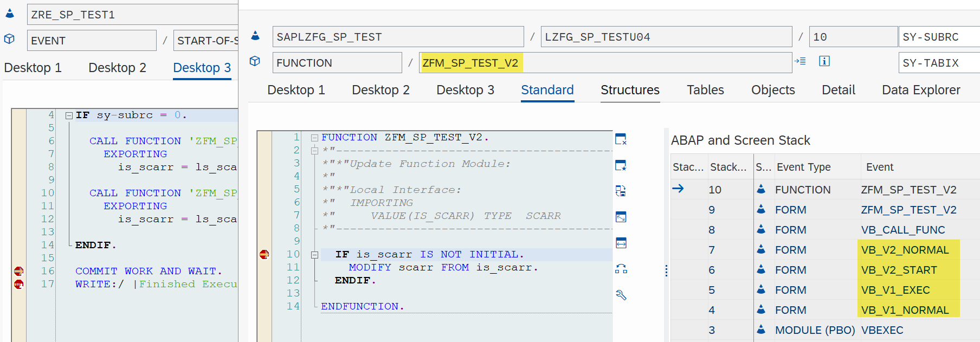Click the cube icon beside the FUNCTION field
This screenshot has width=980, height=342.
(255, 61)
